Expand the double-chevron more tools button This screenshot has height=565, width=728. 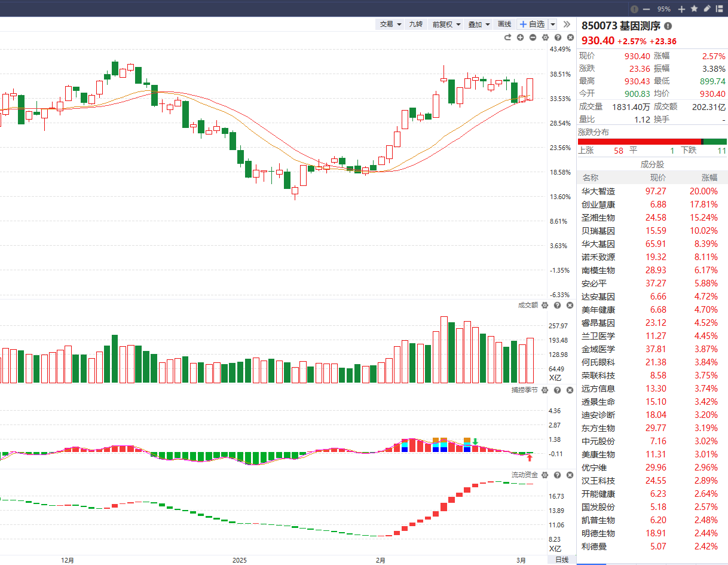click(x=567, y=24)
